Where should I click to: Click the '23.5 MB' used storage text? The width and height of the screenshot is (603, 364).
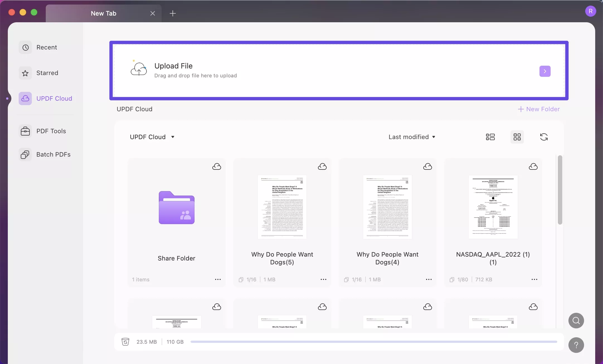147,342
